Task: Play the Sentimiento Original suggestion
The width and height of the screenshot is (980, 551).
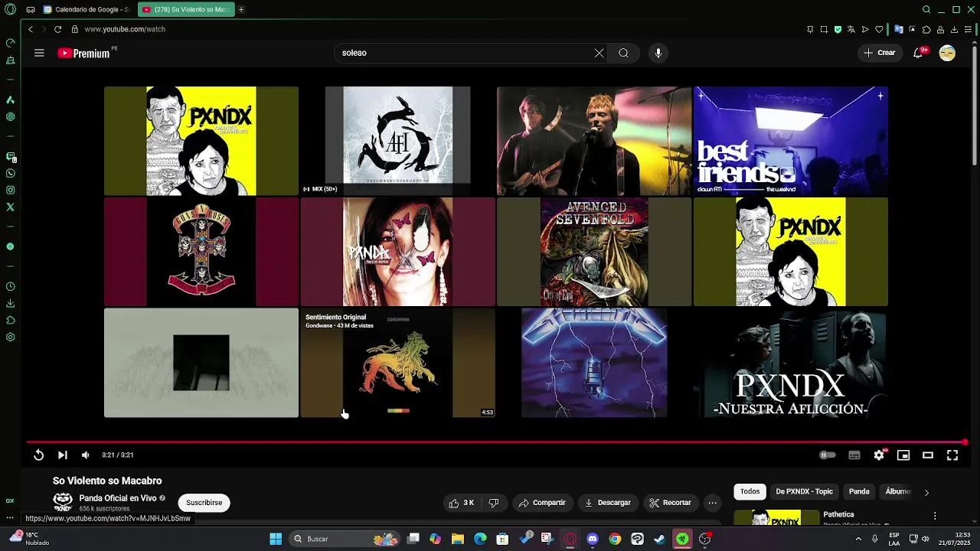Action: click(397, 363)
